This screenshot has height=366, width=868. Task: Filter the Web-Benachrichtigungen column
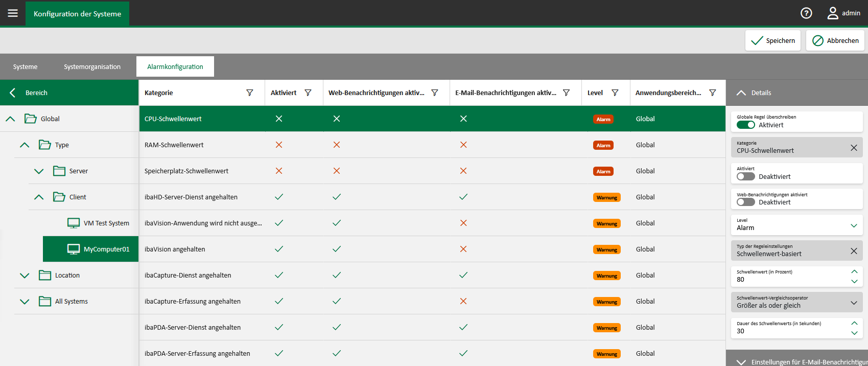tap(435, 93)
